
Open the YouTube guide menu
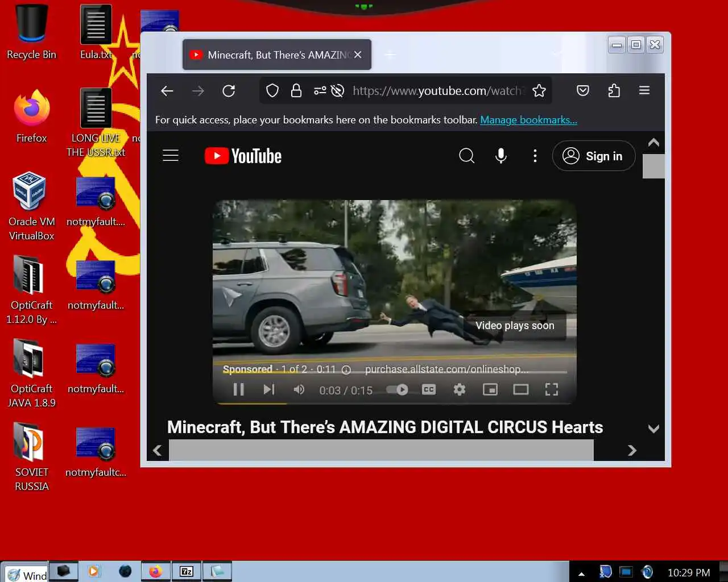[x=171, y=156]
